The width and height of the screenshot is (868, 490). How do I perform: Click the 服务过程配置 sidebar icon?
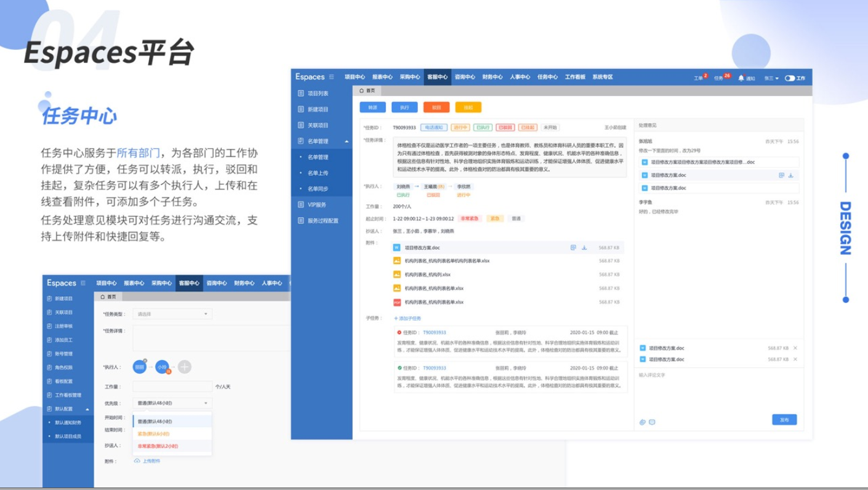pyautogui.click(x=300, y=220)
